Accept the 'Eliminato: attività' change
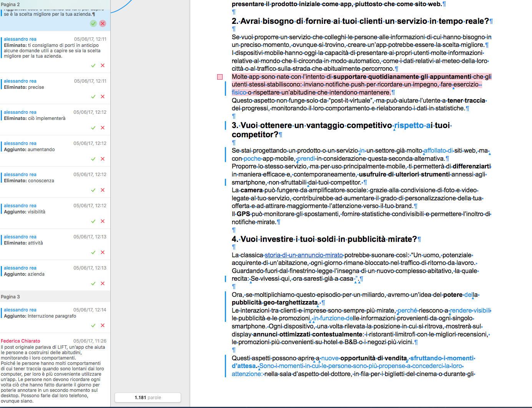The width and height of the screenshot is (532, 408). [93, 252]
